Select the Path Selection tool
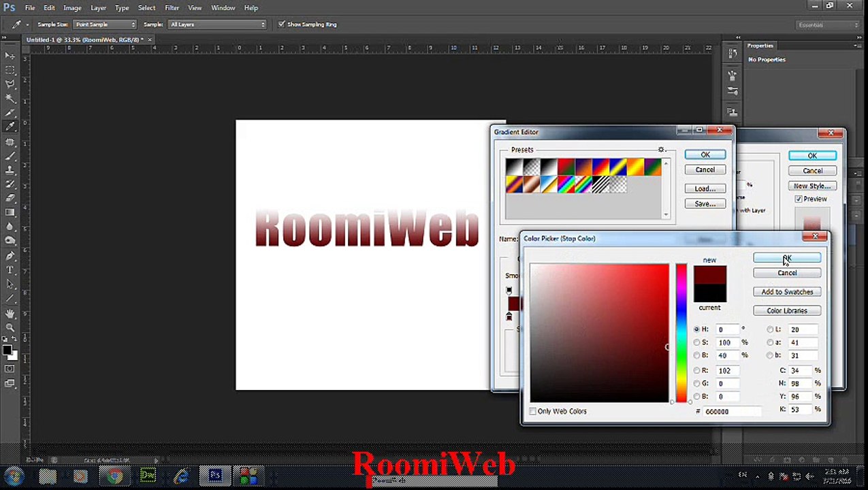Screen dimensions: 868x490 (10, 285)
